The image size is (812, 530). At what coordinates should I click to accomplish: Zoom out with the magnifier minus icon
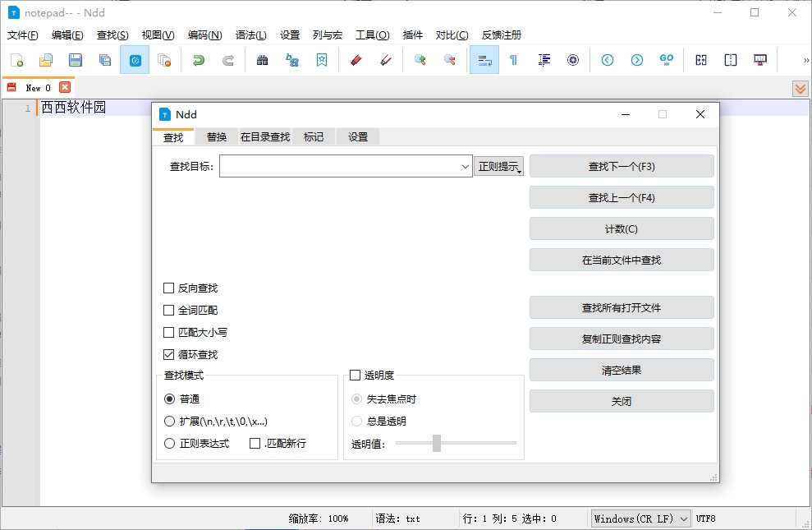point(449,60)
